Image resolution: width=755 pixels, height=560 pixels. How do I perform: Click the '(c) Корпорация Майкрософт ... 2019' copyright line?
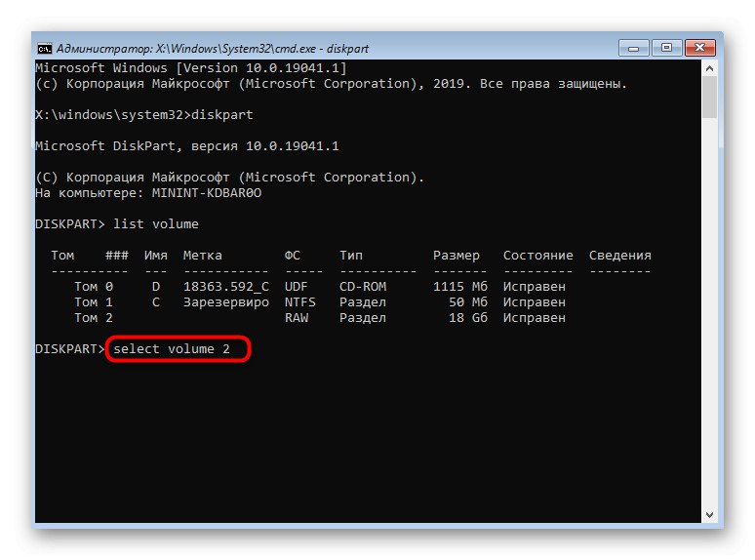332,84
